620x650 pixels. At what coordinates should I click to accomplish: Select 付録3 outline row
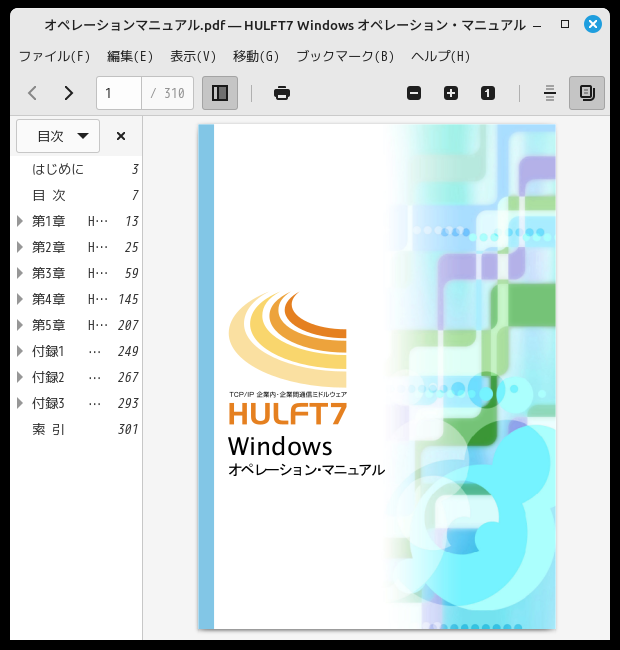(x=77, y=403)
